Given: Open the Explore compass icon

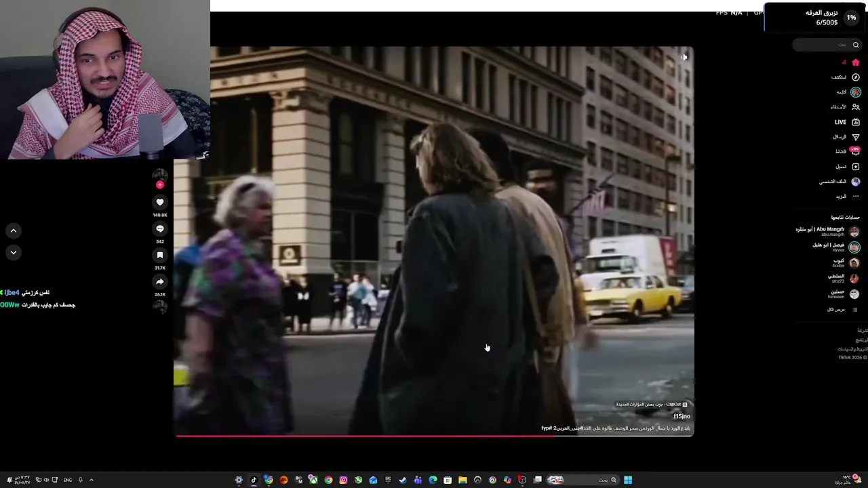Looking at the screenshot, I should pos(856,77).
